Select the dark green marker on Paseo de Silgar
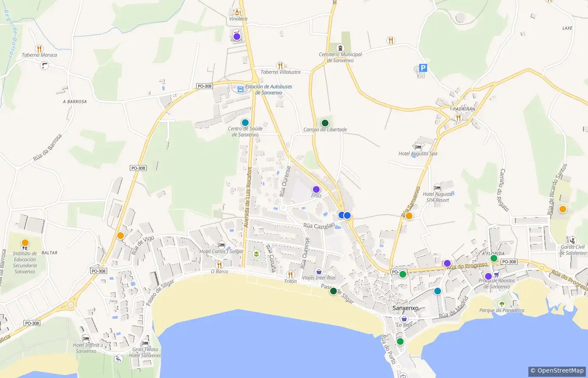This screenshot has height=378, width=588. 333,291
